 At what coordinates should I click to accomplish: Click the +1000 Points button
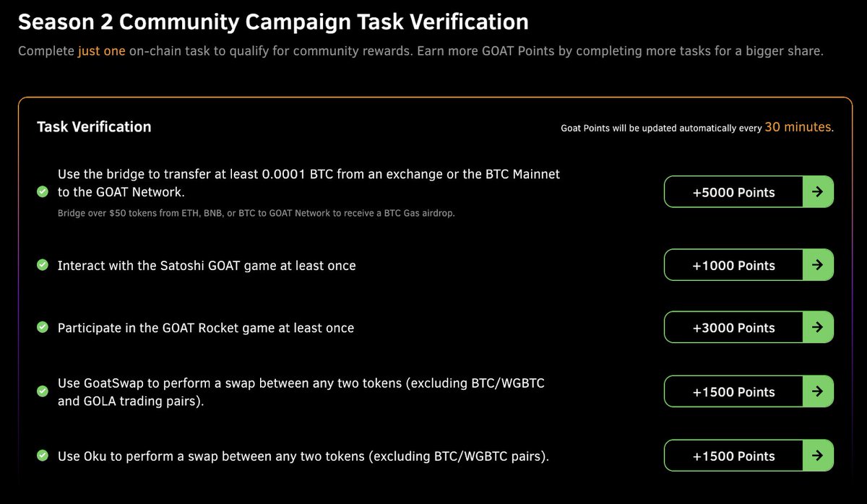pyautogui.click(x=733, y=264)
